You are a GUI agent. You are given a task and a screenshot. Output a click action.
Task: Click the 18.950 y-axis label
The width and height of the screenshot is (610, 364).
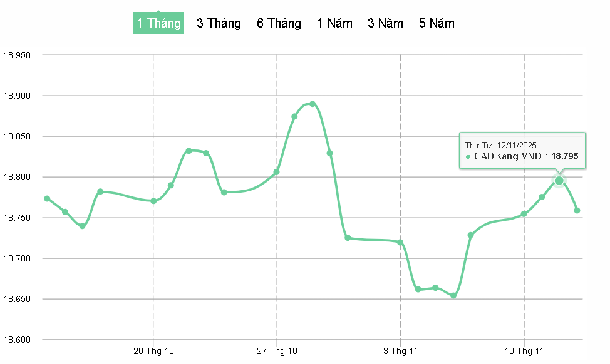click(x=18, y=55)
